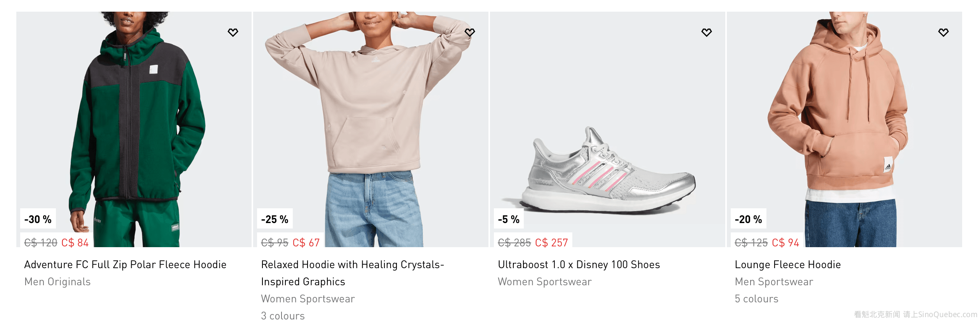Add Adventure FC Fleece Hoodie to wishlist
This screenshot has width=980, height=321.
coord(233,32)
